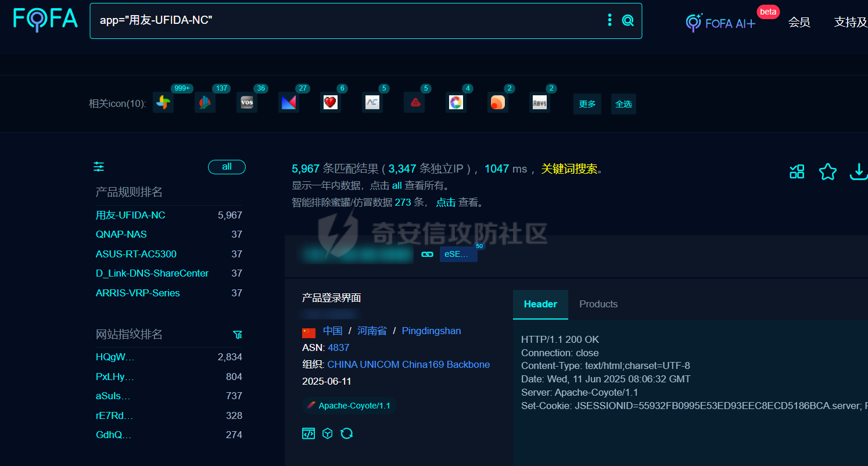Image resolution: width=868 pixels, height=466 pixels.
Task: Select colorful circle icon with 4 badge
Action: pyautogui.click(x=456, y=103)
